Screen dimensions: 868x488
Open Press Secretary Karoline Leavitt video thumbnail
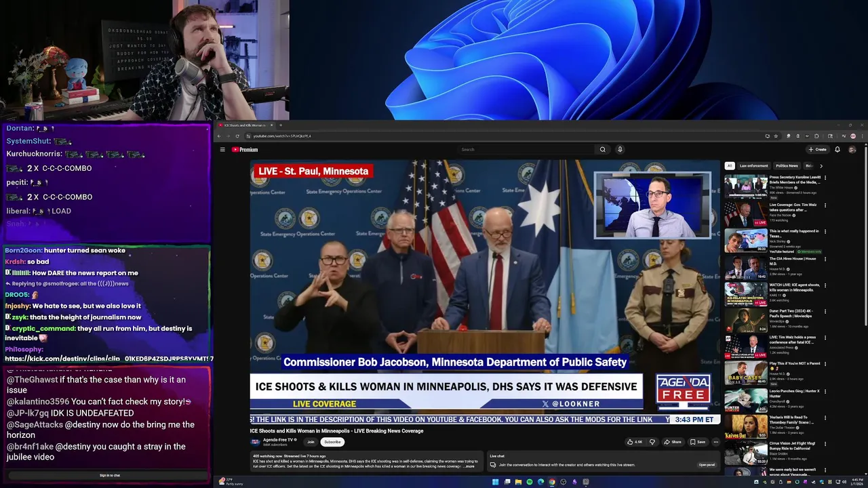745,187
